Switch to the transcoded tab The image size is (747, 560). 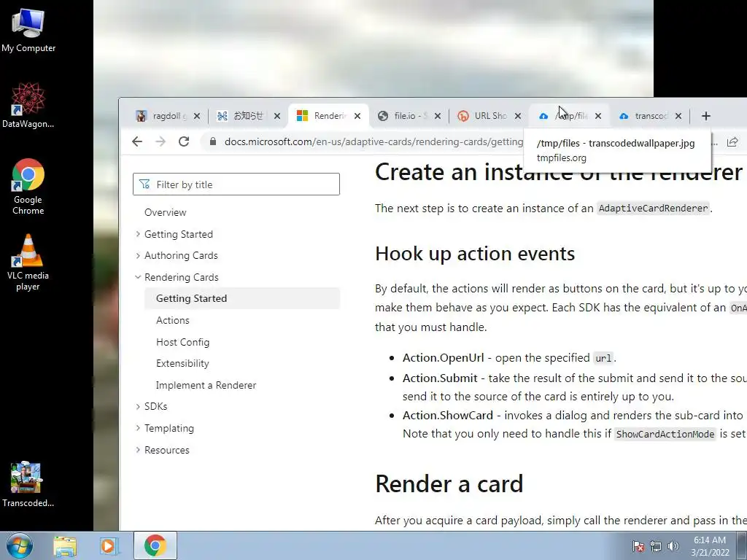point(645,116)
